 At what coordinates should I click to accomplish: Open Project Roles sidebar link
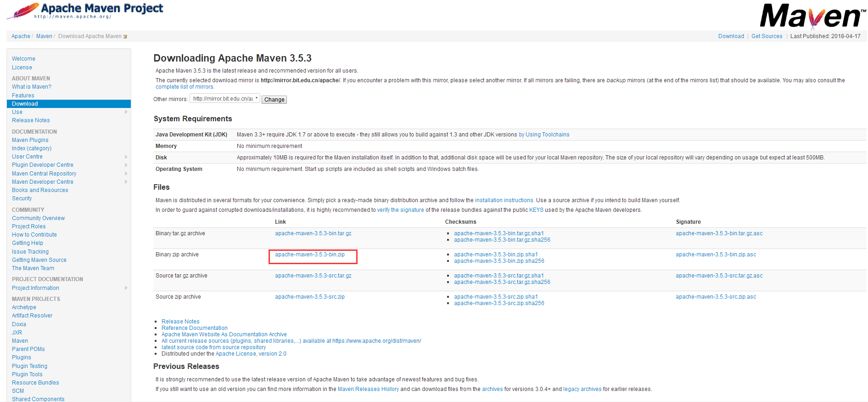[x=29, y=226]
